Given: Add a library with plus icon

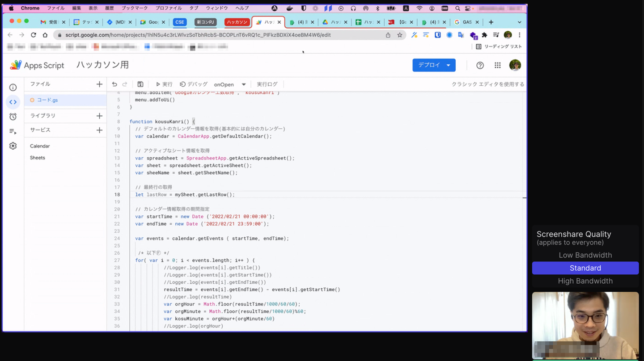Looking at the screenshot, I should pyautogui.click(x=99, y=116).
